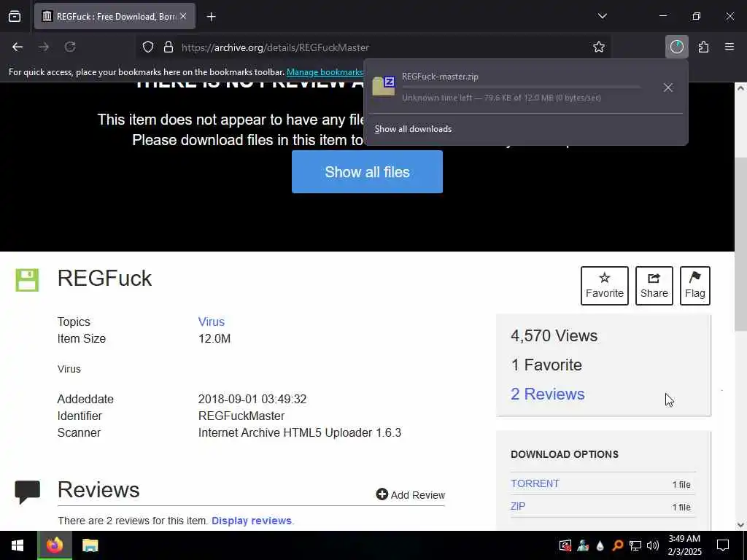Image resolution: width=747 pixels, height=560 pixels.
Task: Open File Explorer from taskbar
Action: tap(90, 545)
